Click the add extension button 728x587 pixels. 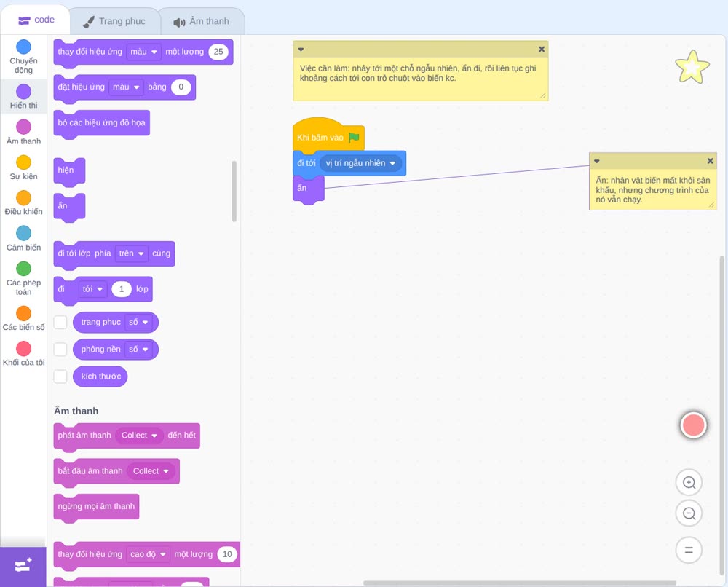(x=23, y=566)
